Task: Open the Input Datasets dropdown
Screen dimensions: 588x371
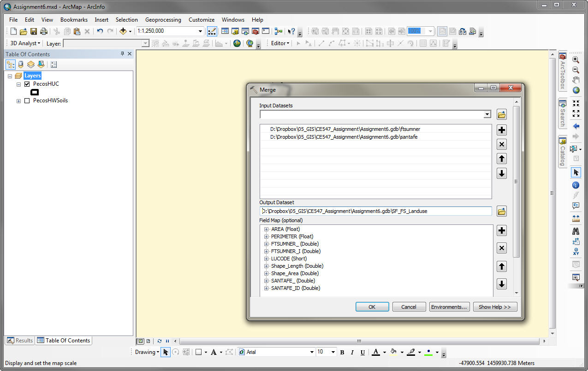Action: (487, 114)
